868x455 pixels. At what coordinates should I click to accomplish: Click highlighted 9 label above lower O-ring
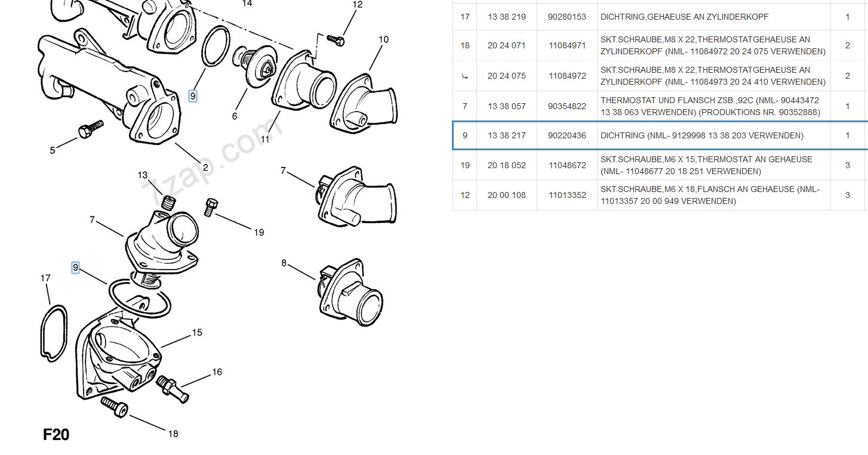pyautogui.click(x=75, y=268)
